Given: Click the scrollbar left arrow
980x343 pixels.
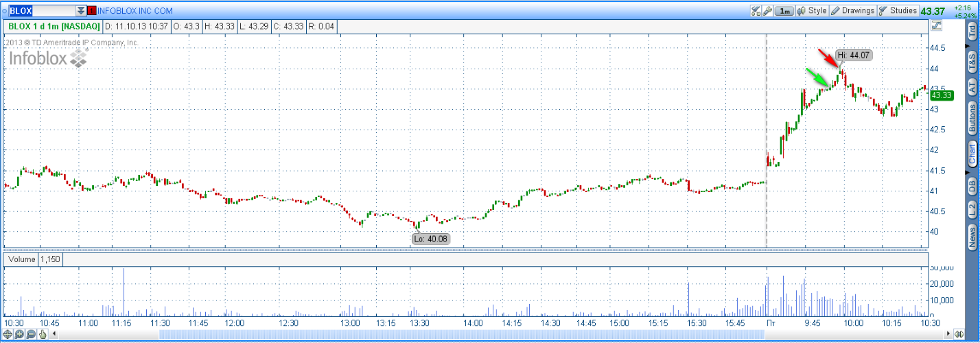Looking at the screenshot, I should coord(55,334).
